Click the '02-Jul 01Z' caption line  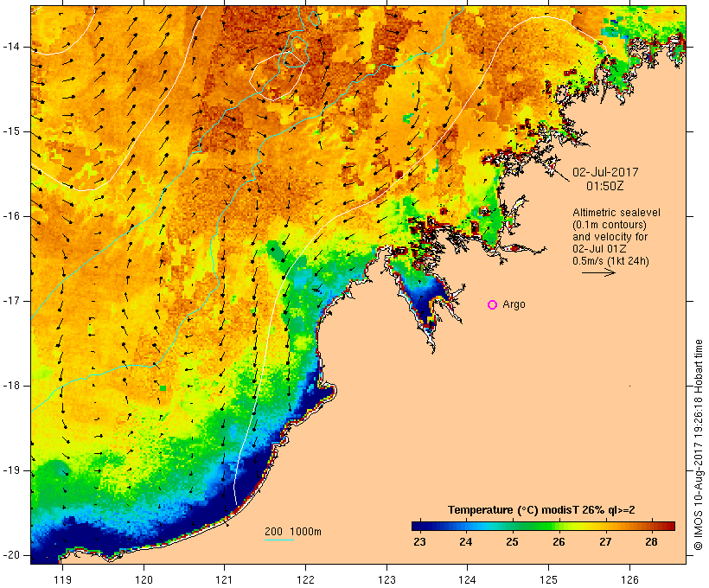point(599,249)
